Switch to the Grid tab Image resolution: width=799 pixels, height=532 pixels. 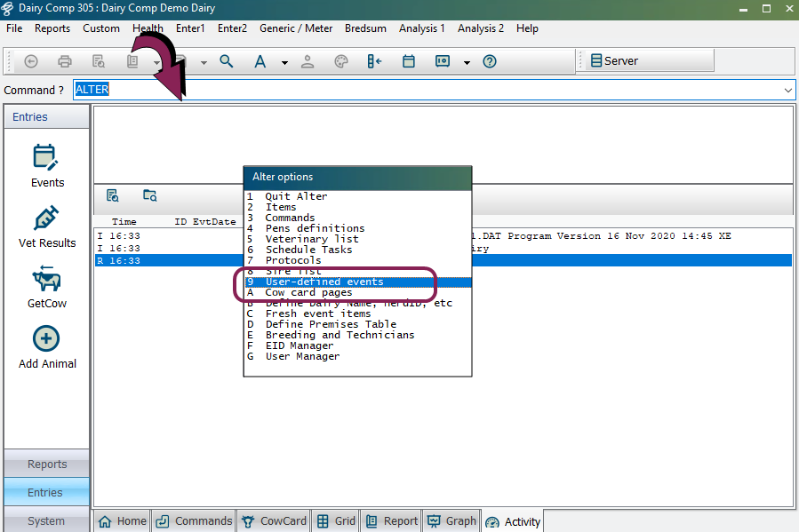pos(336,521)
